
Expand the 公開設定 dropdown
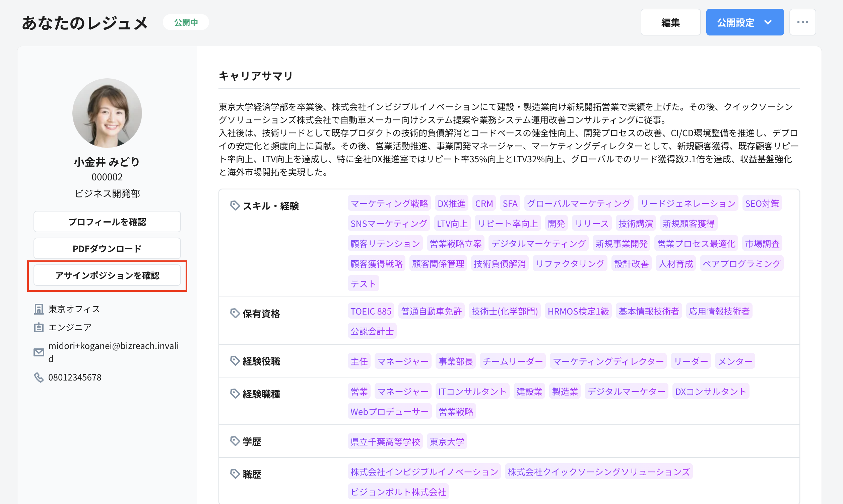click(735, 22)
